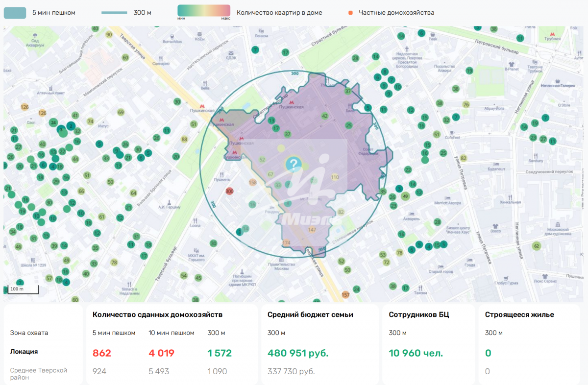Click the 174 building marker
Viewport: 588px width, 385px height.
point(287,243)
